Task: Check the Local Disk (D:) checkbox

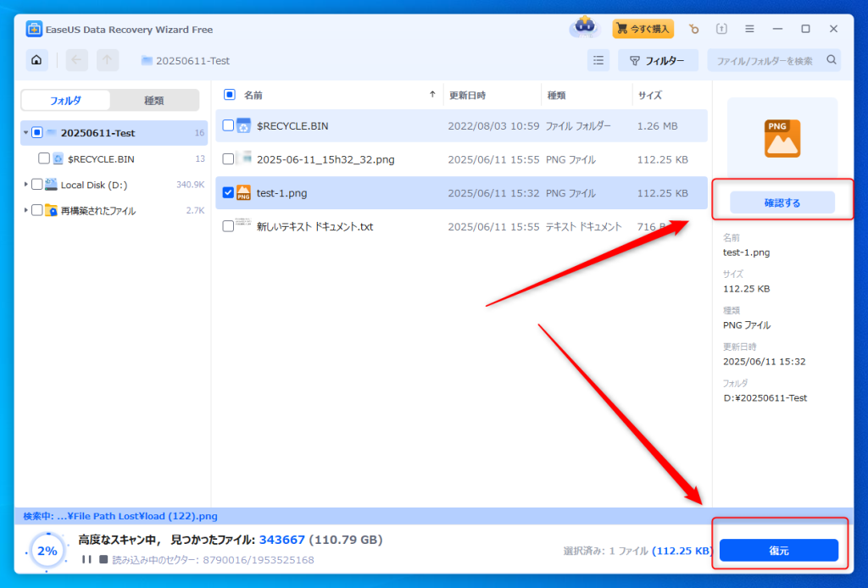Action: (x=37, y=184)
